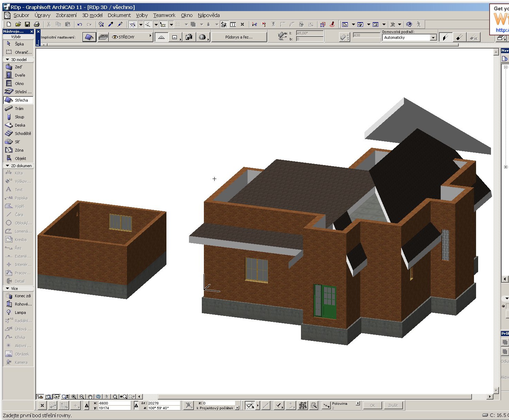Open the Domovské podlaží Automaticky combo box
509x420 pixels.
click(409, 37)
